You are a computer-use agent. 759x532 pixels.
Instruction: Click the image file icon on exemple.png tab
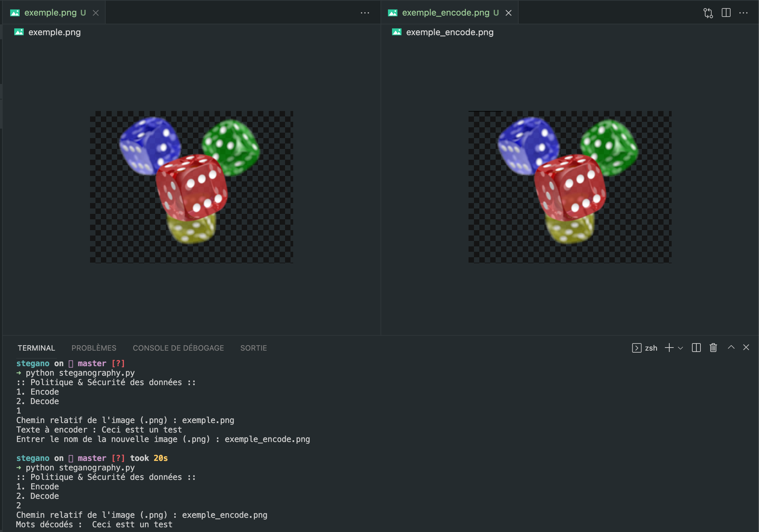click(x=15, y=13)
